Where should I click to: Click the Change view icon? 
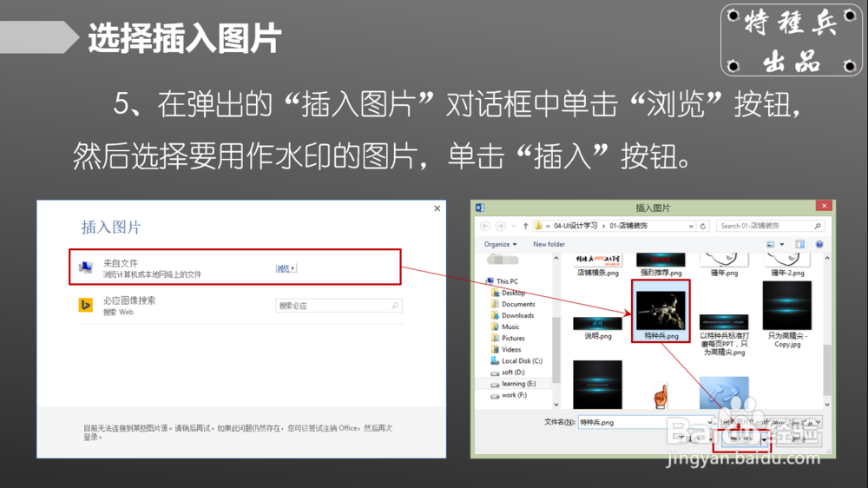click(770, 244)
